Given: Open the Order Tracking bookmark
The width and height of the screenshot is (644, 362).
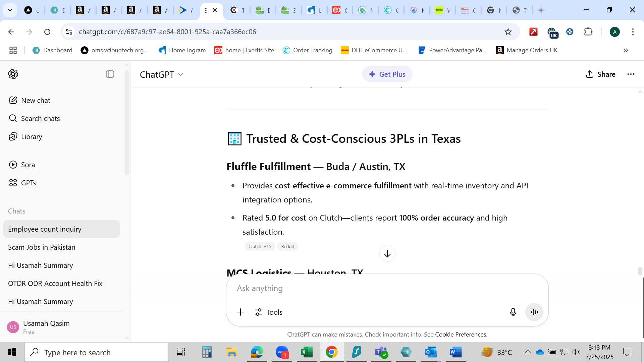Looking at the screenshot, I should (307, 50).
